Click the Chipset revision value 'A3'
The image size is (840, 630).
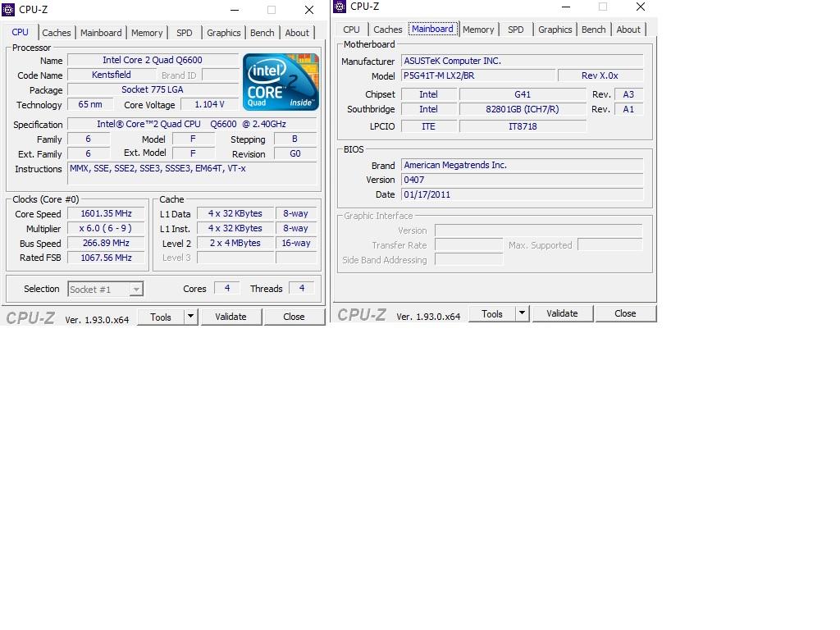click(628, 94)
